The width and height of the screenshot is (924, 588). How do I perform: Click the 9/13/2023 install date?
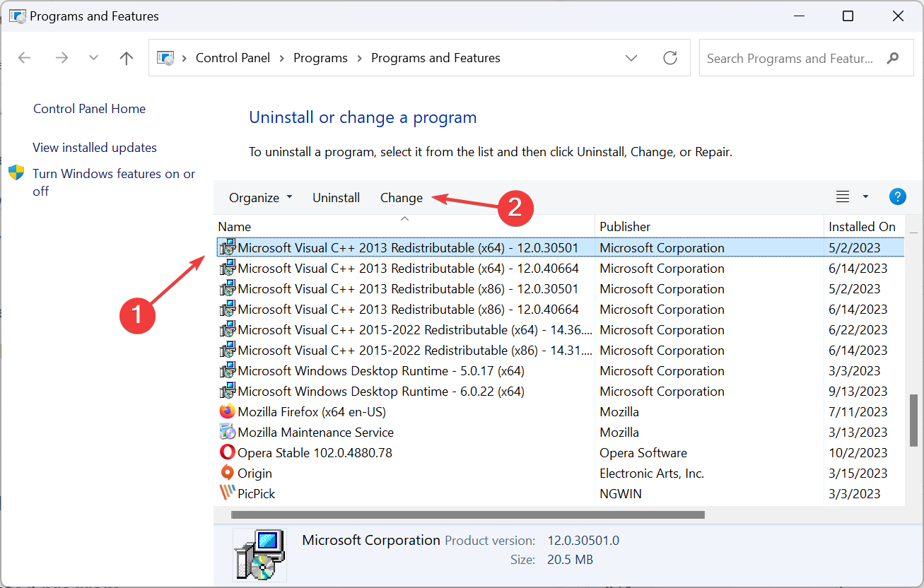858,392
